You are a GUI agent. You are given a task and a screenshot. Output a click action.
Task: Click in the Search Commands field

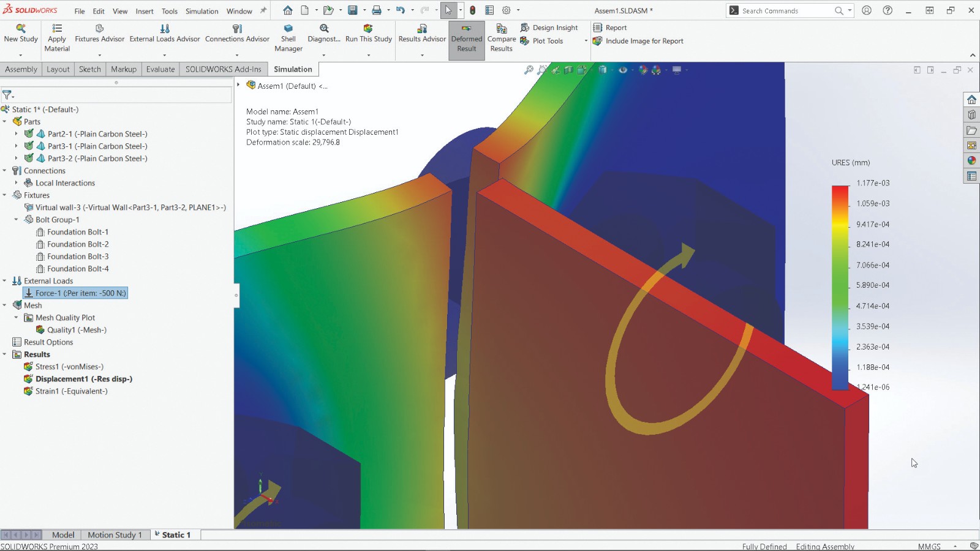click(784, 11)
